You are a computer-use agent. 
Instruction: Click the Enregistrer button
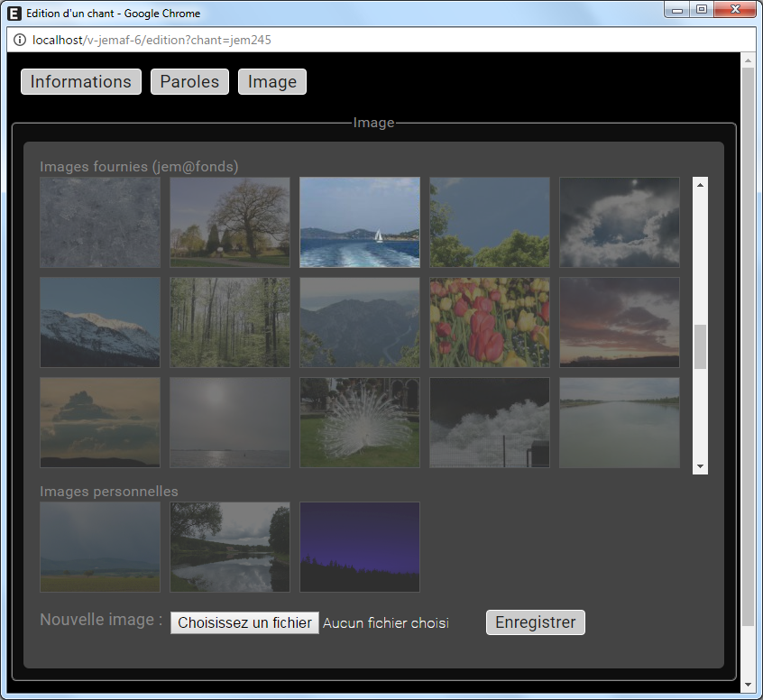[535, 622]
